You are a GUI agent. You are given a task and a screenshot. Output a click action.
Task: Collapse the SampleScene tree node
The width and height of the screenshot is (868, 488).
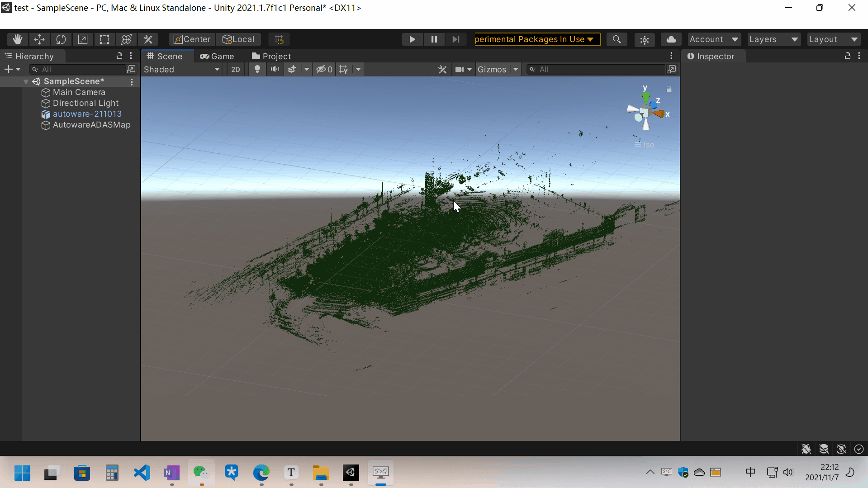click(26, 81)
